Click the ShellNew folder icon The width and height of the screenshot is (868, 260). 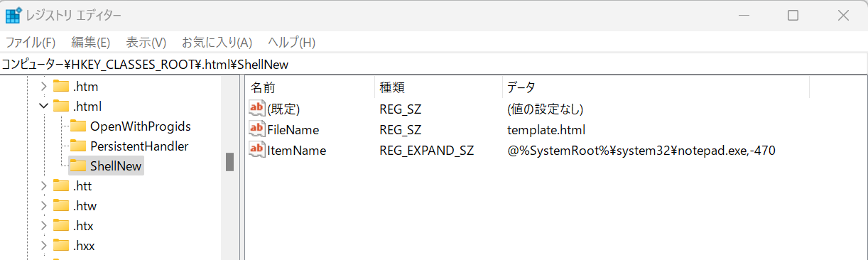[77, 166]
